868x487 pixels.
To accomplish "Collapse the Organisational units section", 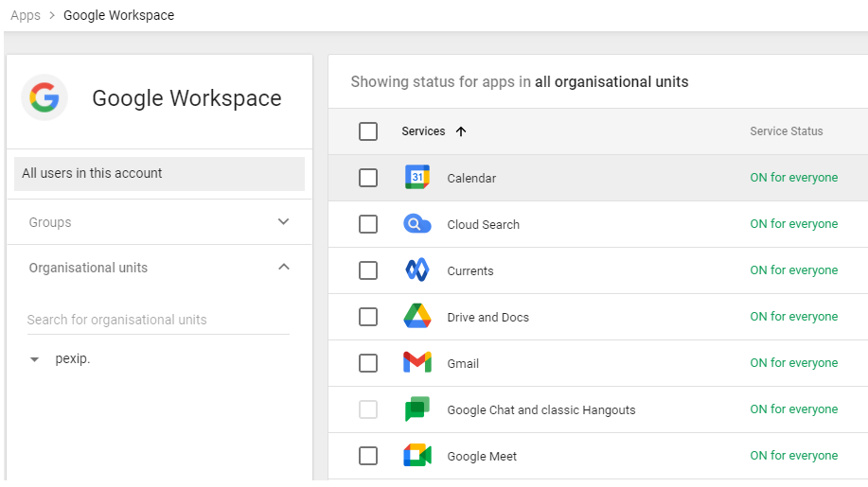I will pyautogui.click(x=283, y=268).
